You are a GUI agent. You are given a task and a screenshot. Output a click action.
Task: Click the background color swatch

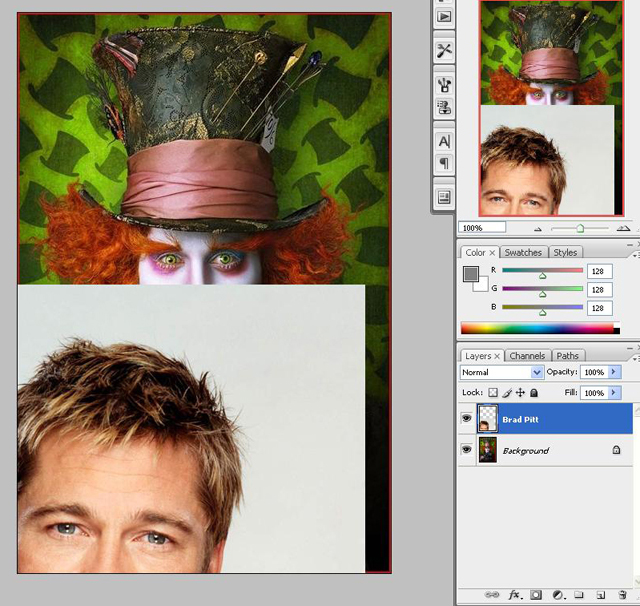(483, 286)
